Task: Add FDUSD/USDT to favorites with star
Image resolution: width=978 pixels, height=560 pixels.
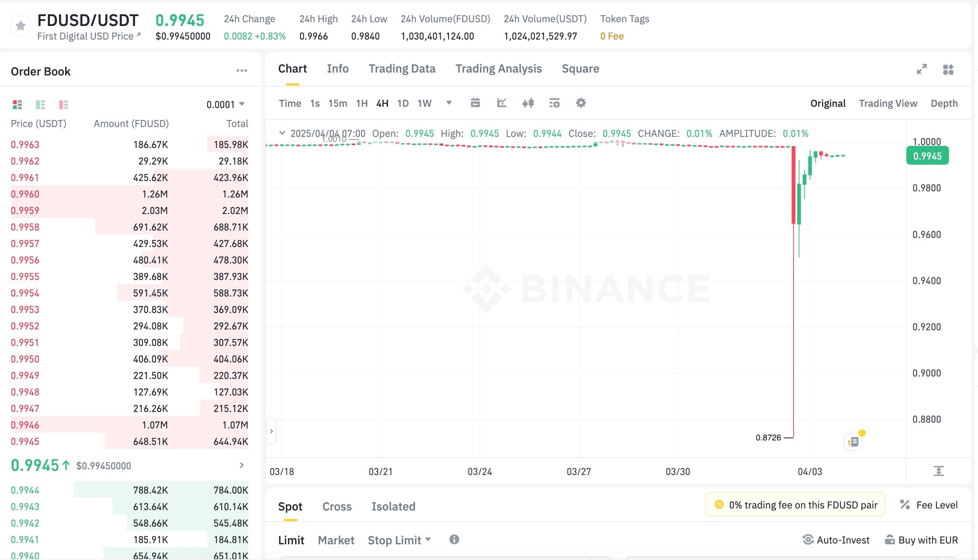Action: point(21,26)
